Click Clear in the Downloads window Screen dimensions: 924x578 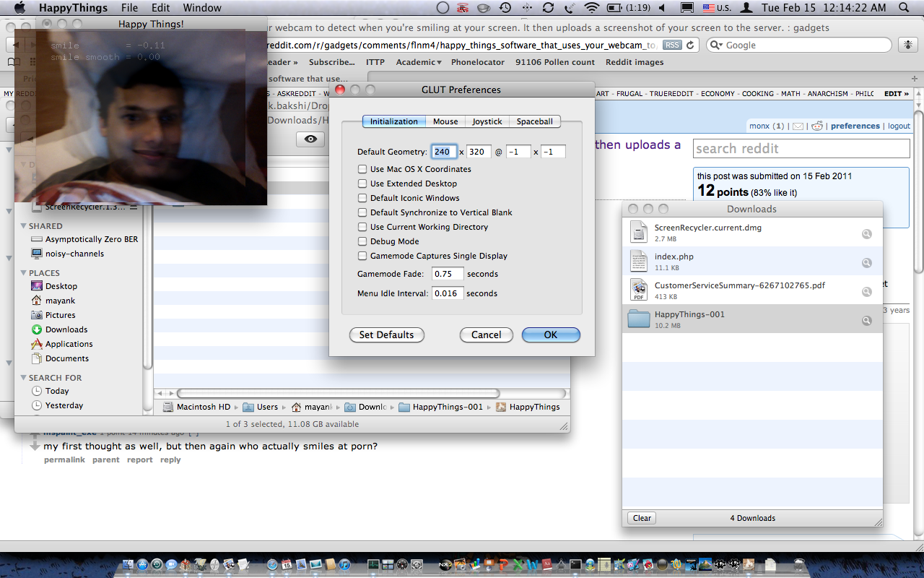point(642,518)
